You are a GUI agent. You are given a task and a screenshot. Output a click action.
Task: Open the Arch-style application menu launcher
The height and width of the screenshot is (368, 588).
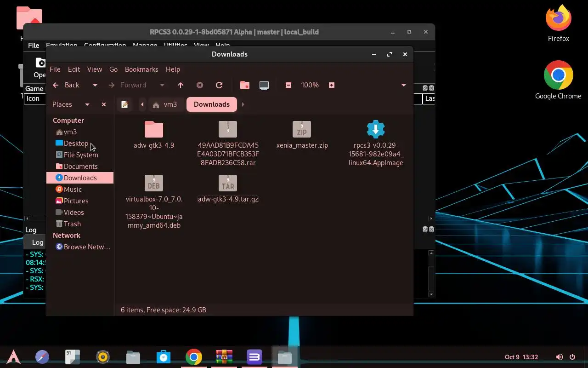pos(13,357)
